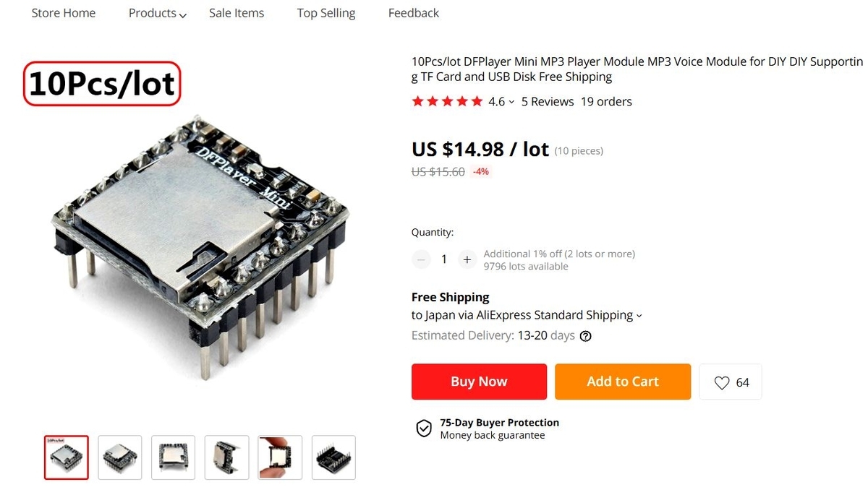868x495 pixels.
Task: Open the Sale Items tab
Action: (x=237, y=13)
